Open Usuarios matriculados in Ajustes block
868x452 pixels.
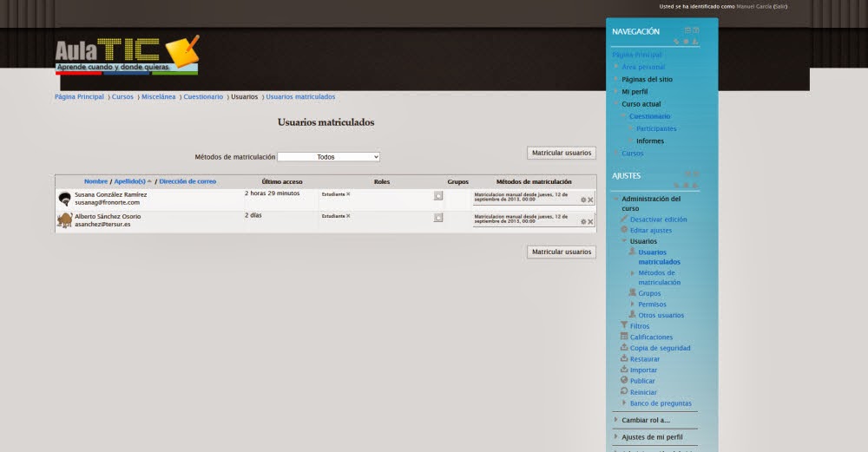point(660,257)
